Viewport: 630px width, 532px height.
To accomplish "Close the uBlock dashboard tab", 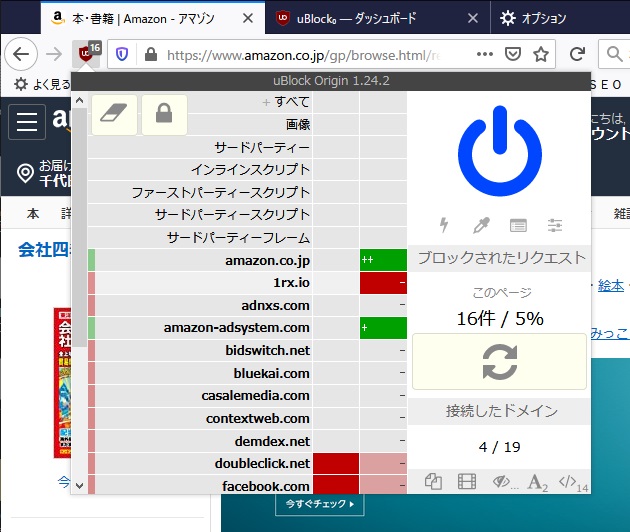I will [473, 18].
